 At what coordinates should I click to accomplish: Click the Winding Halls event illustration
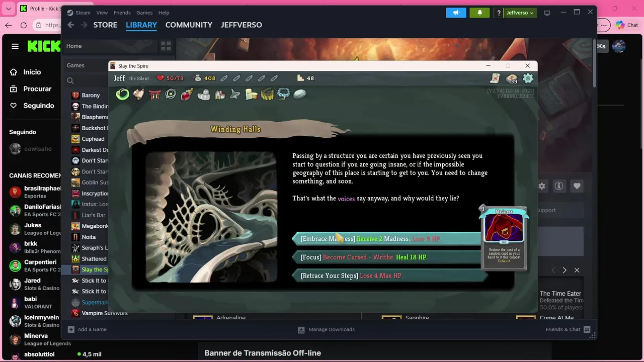coord(211,217)
